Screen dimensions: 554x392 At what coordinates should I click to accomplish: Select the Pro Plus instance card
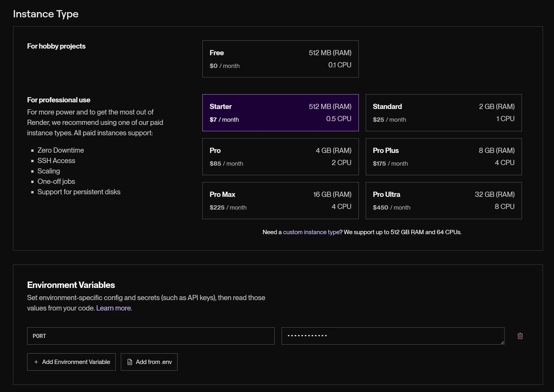[443, 157]
